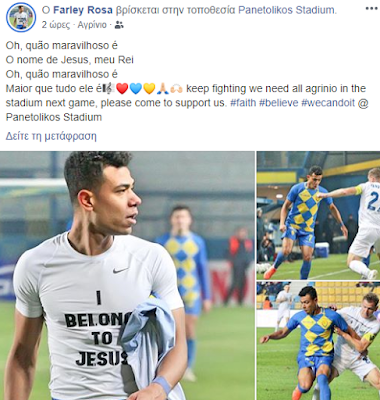The image size is (380, 400).
Task: Click the 2 ώρες timestamp
Action: tap(56, 25)
